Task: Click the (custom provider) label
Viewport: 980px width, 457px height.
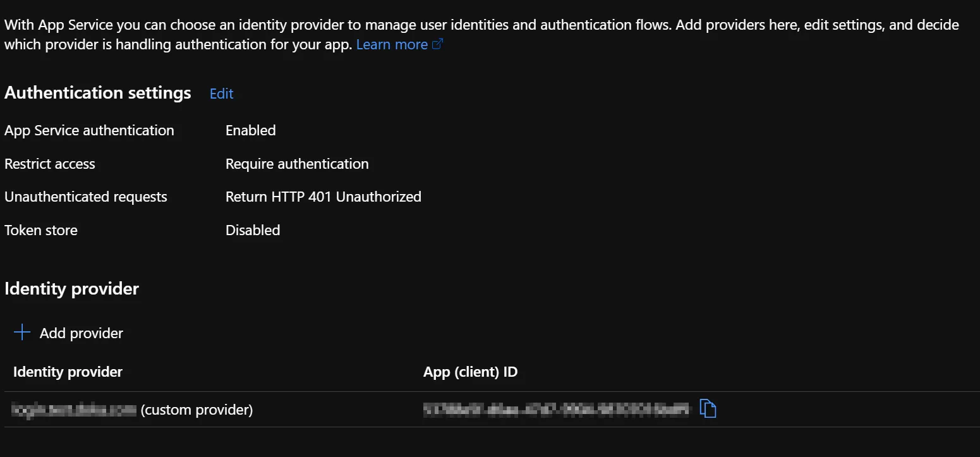Action: click(x=197, y=410)
